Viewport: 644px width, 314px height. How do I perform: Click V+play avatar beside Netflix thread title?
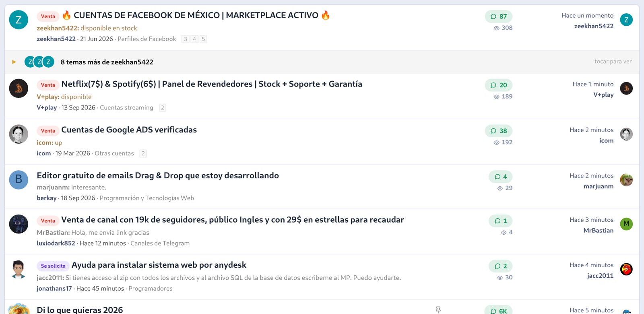(19, 88)
